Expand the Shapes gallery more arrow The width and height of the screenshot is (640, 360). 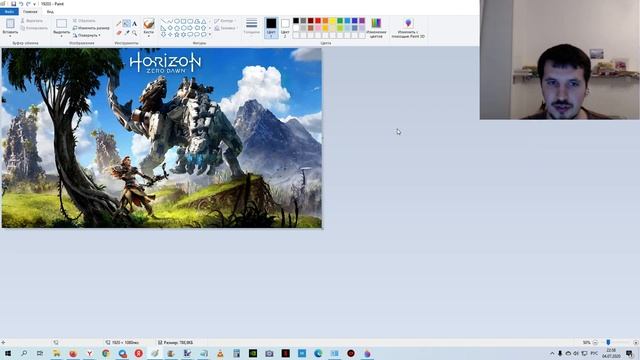point(210,34)
